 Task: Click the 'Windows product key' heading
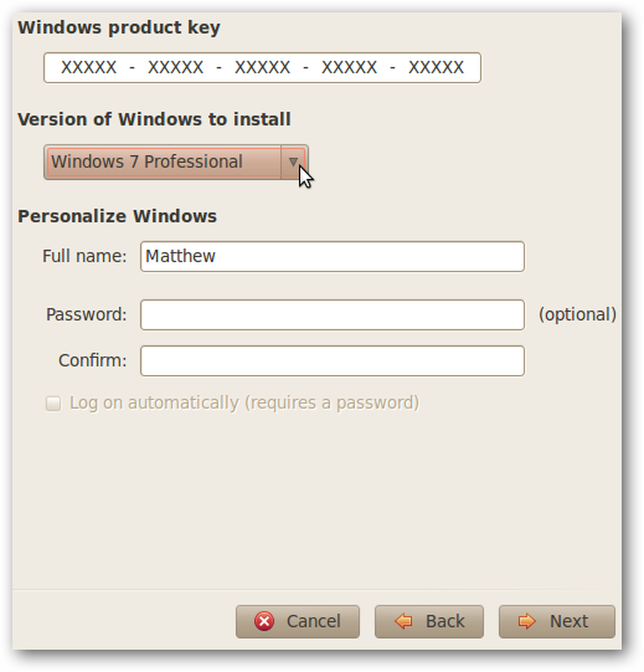tap(119, 28)
